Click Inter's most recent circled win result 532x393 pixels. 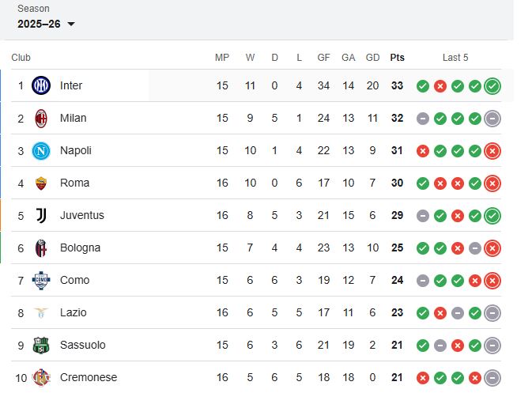coord(492,85)
